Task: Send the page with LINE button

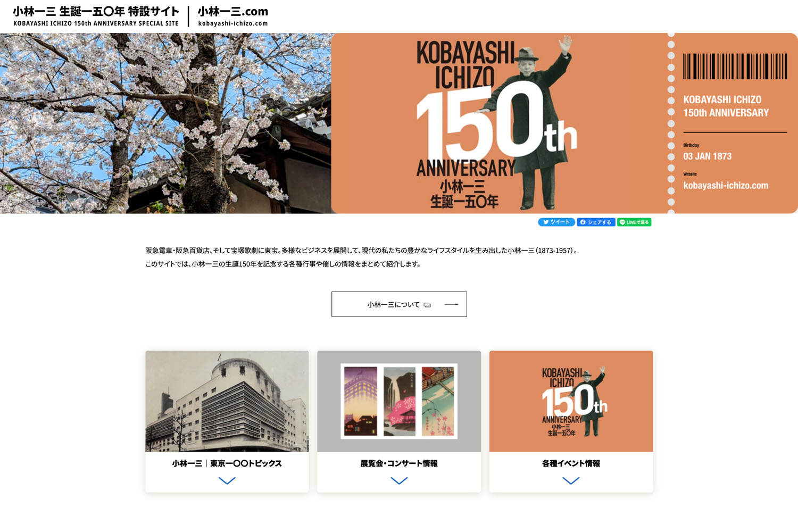Action: pos(634,222)
